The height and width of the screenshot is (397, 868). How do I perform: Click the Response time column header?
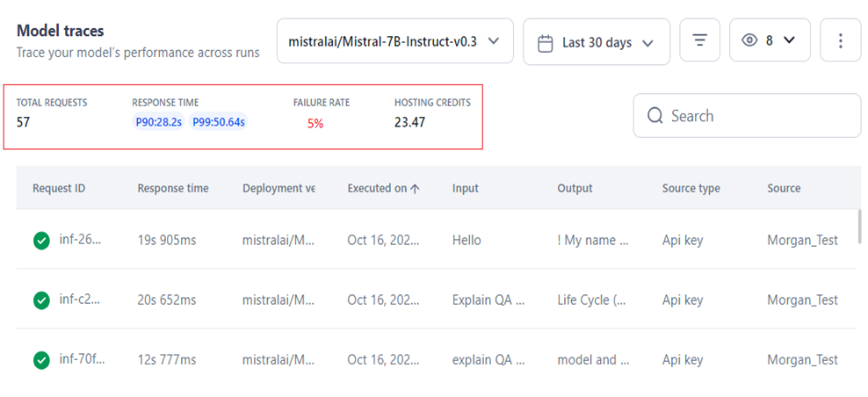pos(172,188)
